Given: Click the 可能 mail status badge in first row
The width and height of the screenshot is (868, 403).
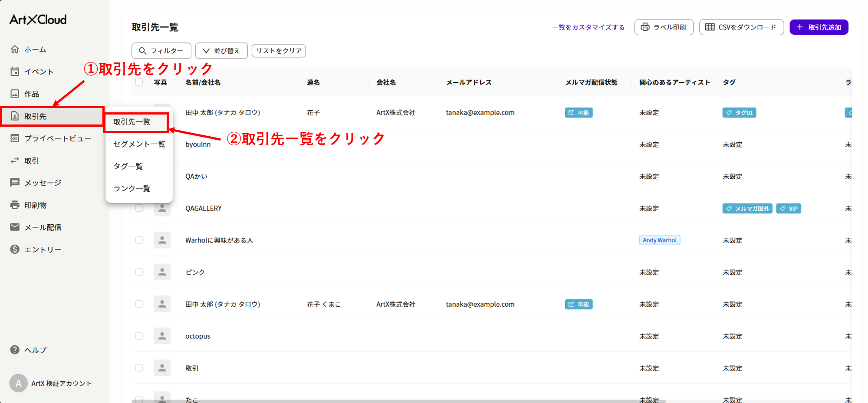Looking at the screenshot, I should click(x=579, y=113).
